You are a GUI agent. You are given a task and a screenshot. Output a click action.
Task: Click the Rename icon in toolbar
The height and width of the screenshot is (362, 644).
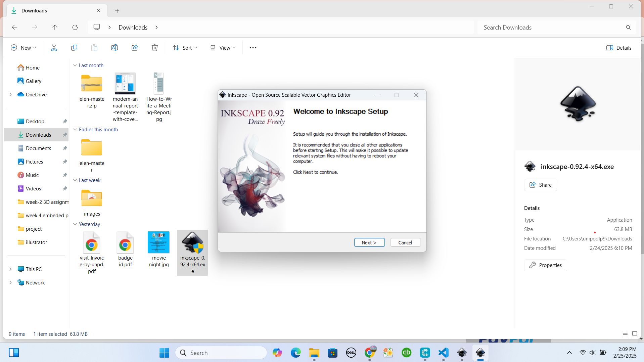(114, 48)
